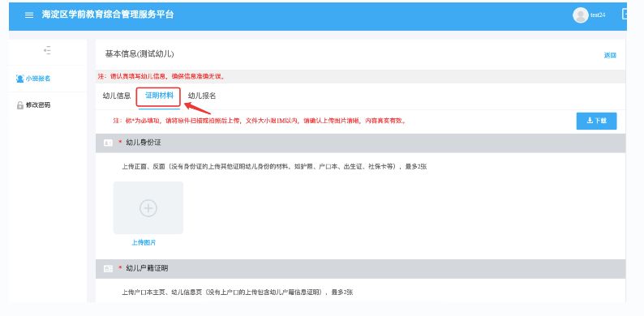Click the 修改密码 lock icon
Screen dimensions: 644x316
pyautogui.click(x=19, y=105)
